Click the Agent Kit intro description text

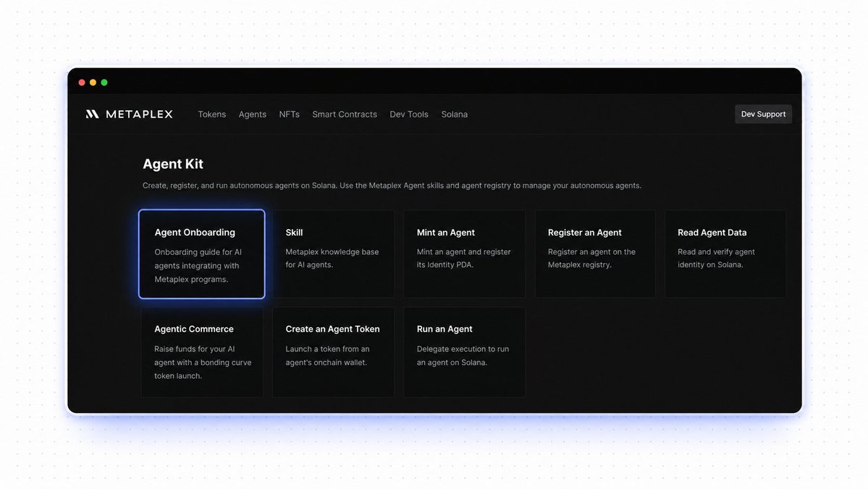pyautogui.click(x=392, y=185)
